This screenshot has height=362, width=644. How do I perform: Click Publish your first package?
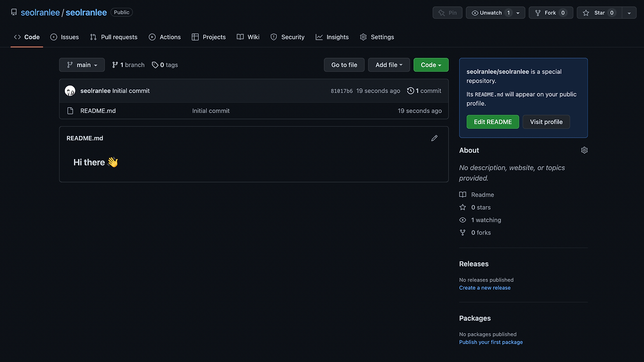pos(491,342)
